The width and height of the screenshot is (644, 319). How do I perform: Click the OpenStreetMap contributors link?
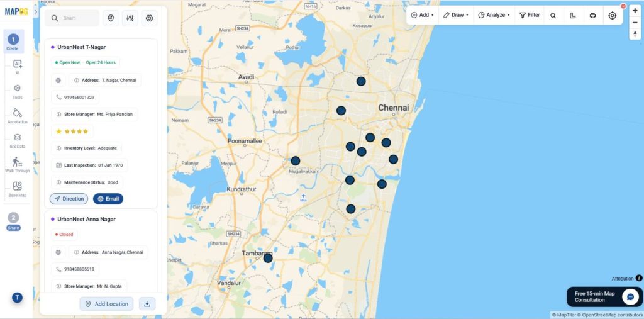click(x=611, y=315)
